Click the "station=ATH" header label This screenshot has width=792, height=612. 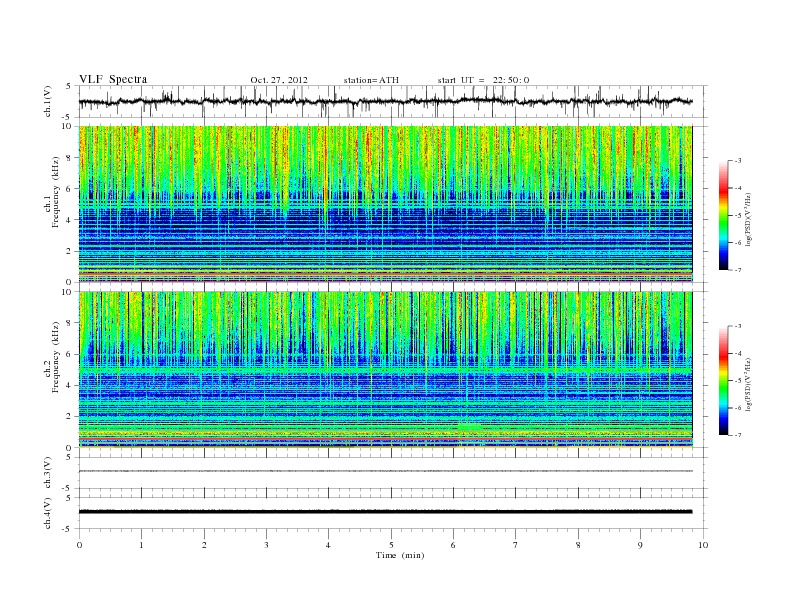tap(371, 80)
